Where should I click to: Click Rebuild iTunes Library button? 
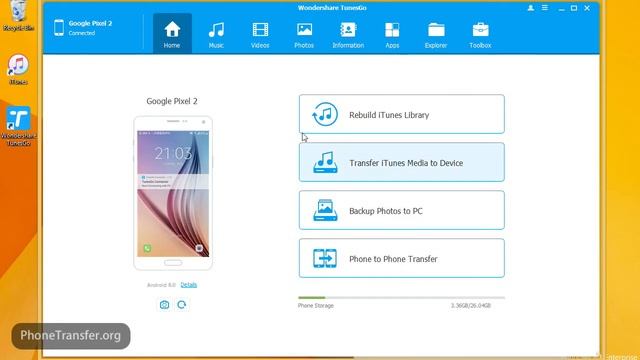(402, 114)
